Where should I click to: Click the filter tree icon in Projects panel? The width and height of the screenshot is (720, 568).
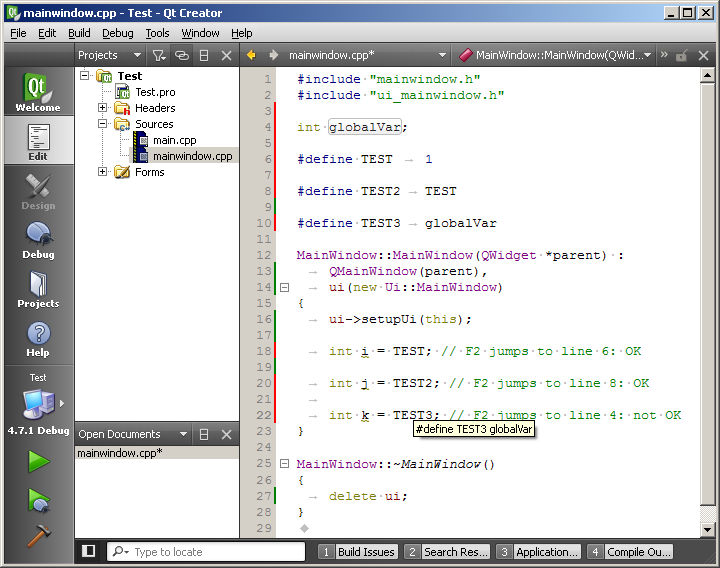point(159,55)
